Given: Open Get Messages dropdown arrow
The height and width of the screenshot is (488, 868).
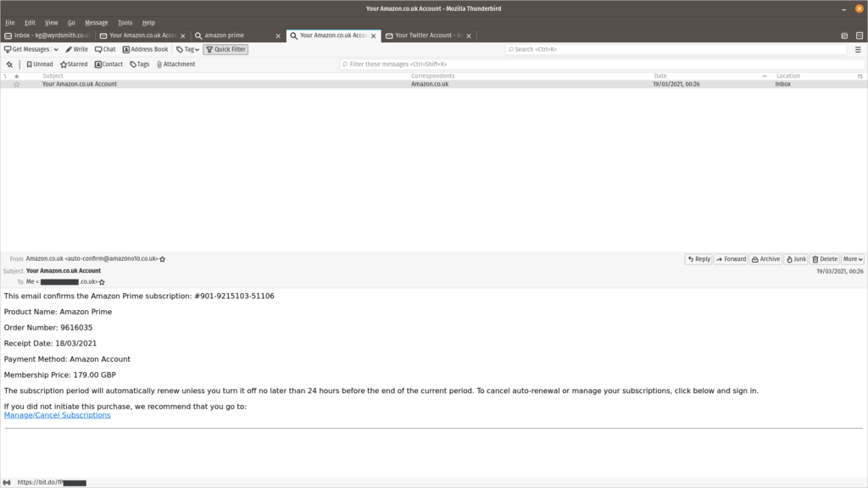Looking at the screenshot, I should coord(56,49).
